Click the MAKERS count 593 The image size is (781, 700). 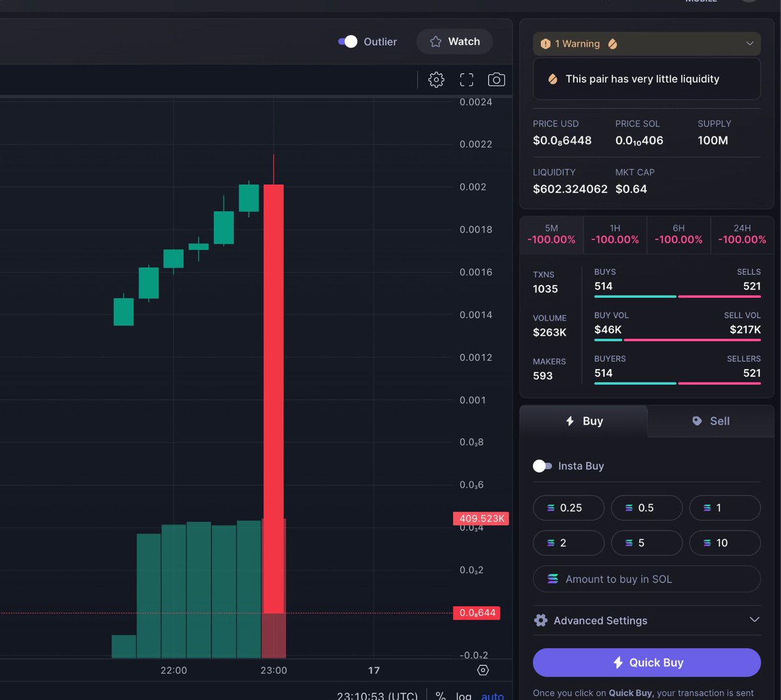tap(543, 376)
